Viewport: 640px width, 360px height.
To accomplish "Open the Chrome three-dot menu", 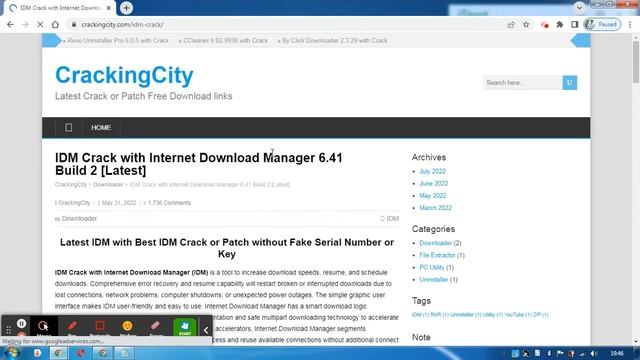I will point(630,24).
